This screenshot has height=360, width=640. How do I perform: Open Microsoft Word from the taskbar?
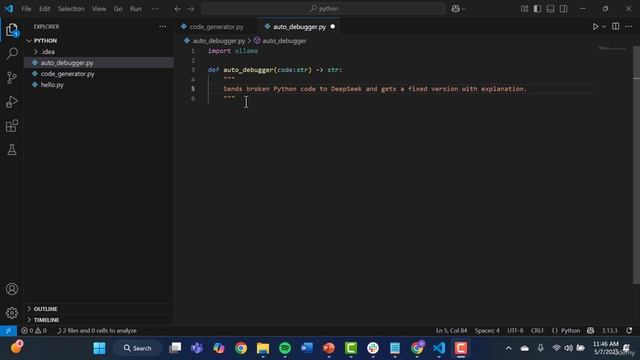(307, 348)
